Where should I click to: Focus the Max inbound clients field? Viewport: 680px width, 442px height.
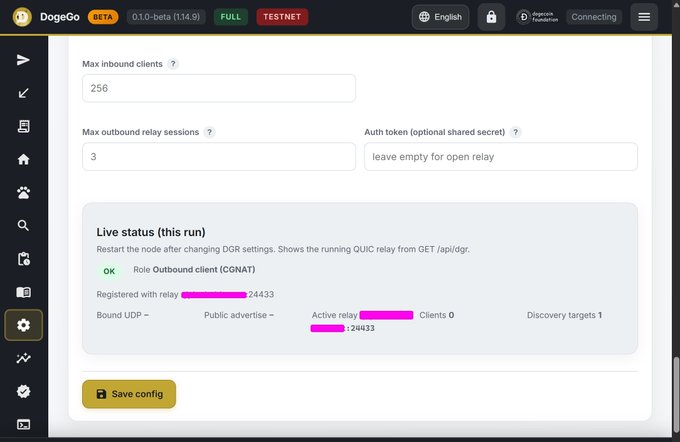coord(219,88)
